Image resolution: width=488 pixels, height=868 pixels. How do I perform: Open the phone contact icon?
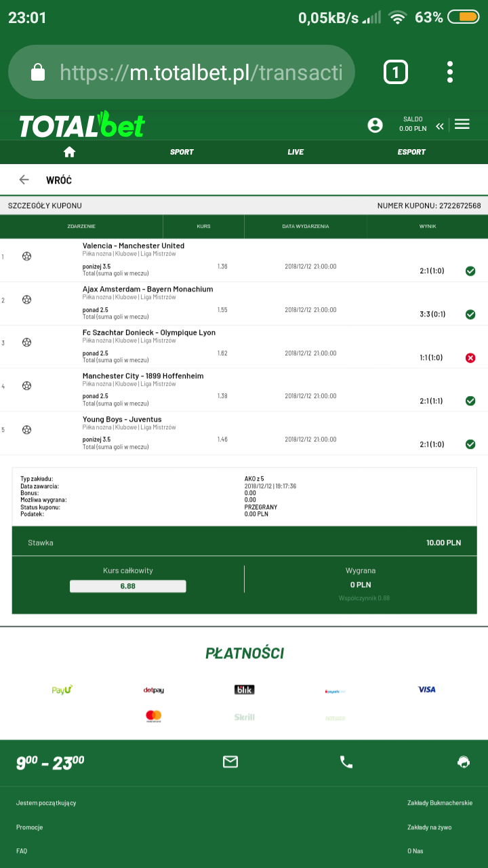[346, 762]
